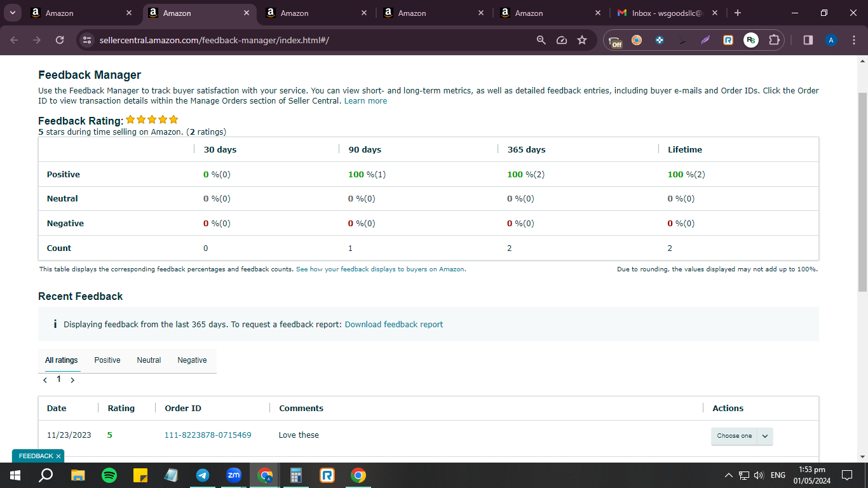The image size is (868, 488).
Task: Open the Zoom taskbar icon
Action: pyautogui.click(x=234, y=475)
